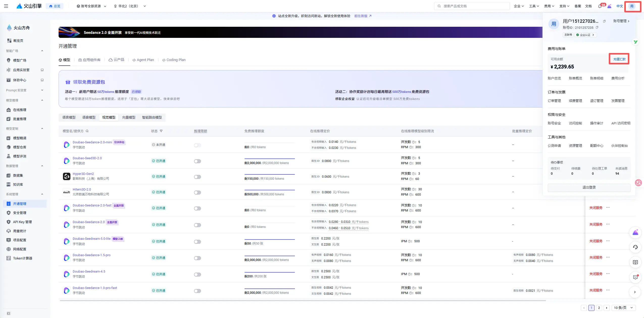Select the 语言模型 category tab

[x=69, y=117]
